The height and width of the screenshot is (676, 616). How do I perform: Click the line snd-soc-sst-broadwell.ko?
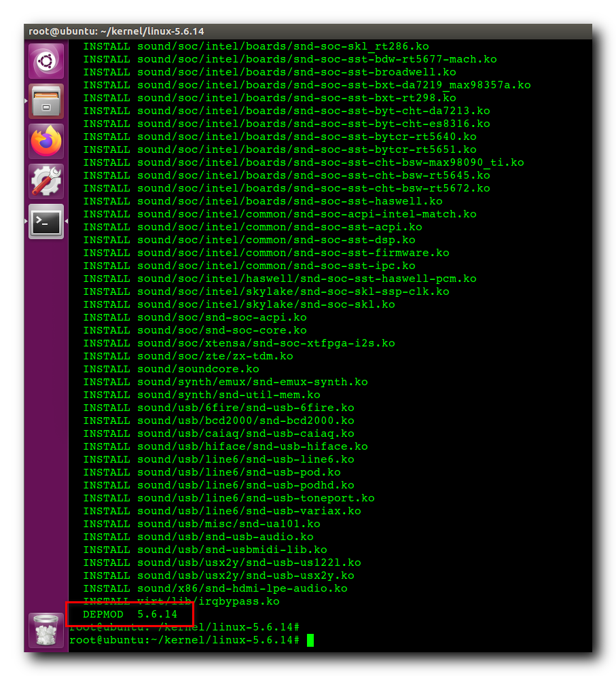pyautogui.click(x=270, y=73)
